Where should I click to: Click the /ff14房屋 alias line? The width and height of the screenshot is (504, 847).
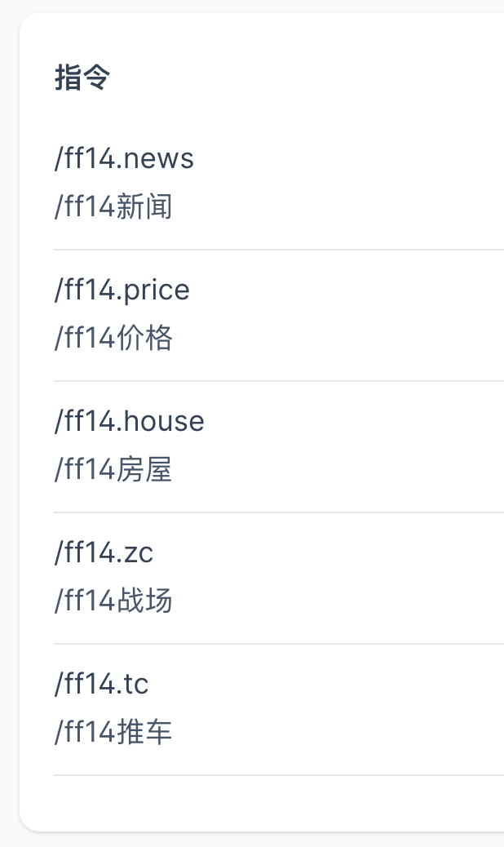point(113,470)
